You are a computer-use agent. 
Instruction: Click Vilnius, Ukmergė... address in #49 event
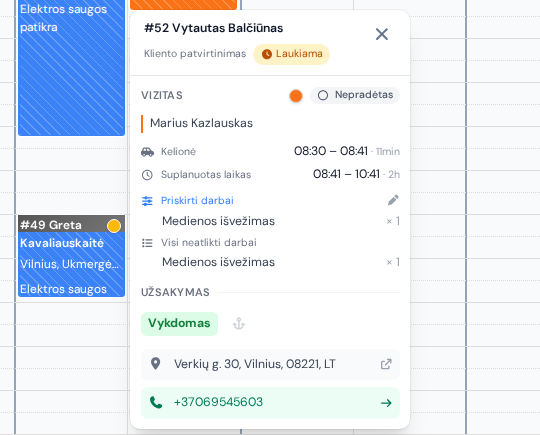click(69, 264)
